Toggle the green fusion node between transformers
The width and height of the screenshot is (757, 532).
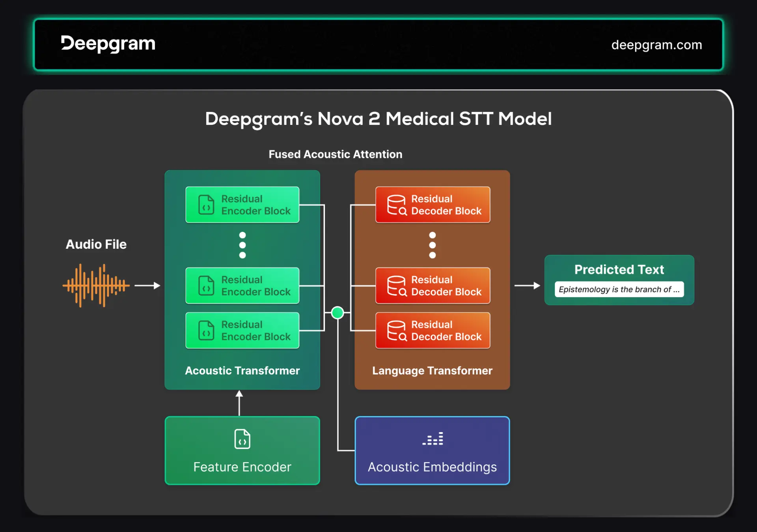point(337,312)
